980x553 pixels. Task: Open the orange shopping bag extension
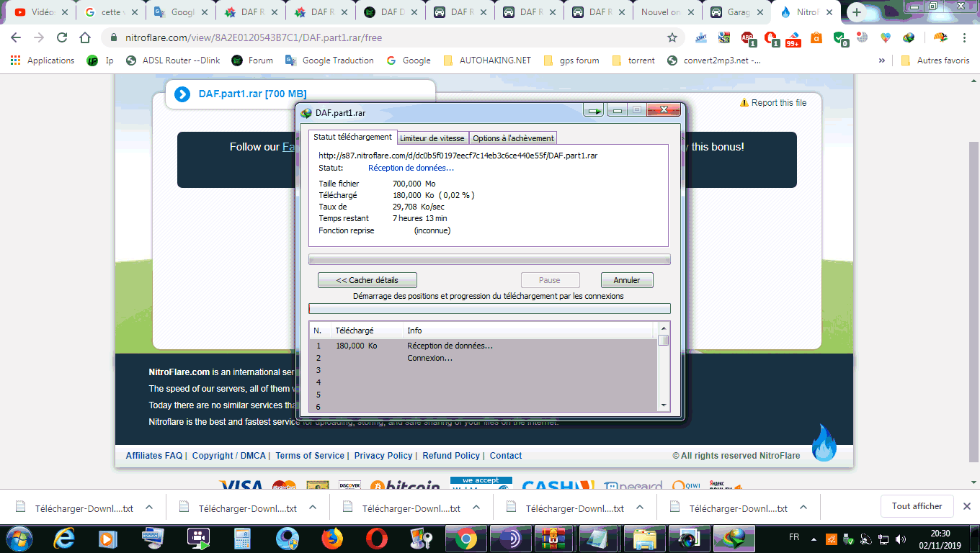[x=816, y=38]
